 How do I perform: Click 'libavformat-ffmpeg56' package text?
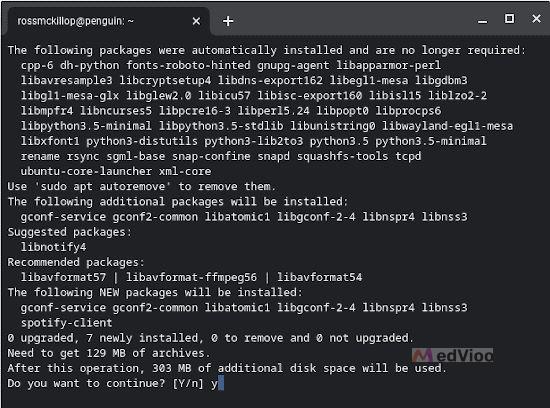click(x=192, y=277)
